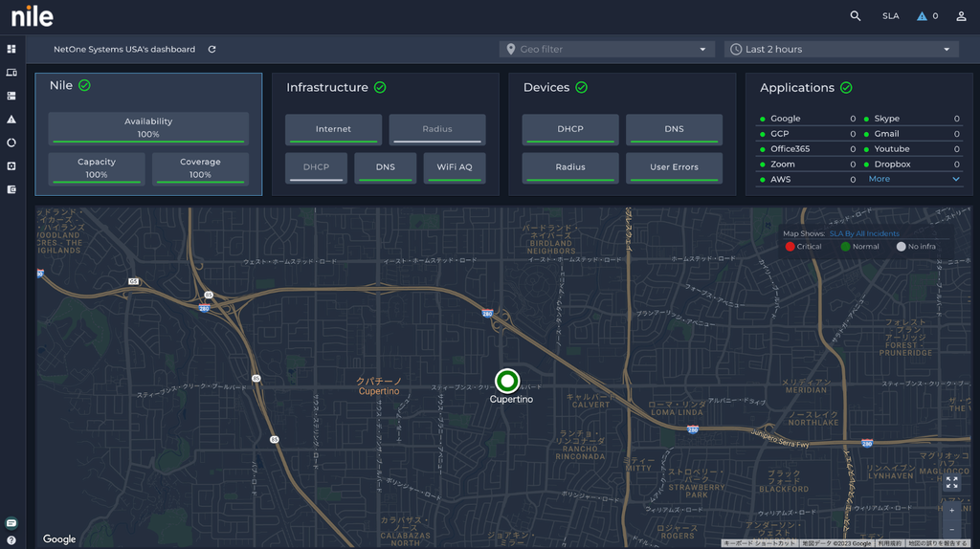Image resolution: width=980 pixels, height=549 pixels.
Task: Open the alerts triangle icon in header
Action: (x=922, y=16)
